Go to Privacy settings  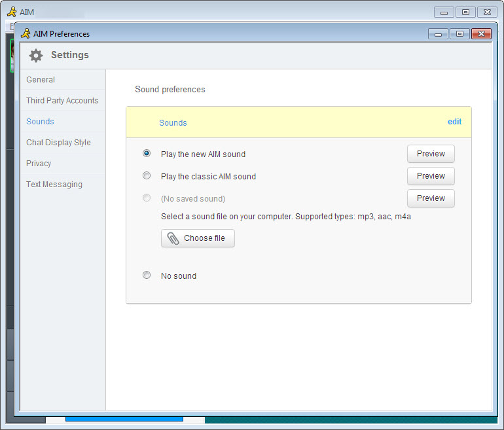coord(63,163)
